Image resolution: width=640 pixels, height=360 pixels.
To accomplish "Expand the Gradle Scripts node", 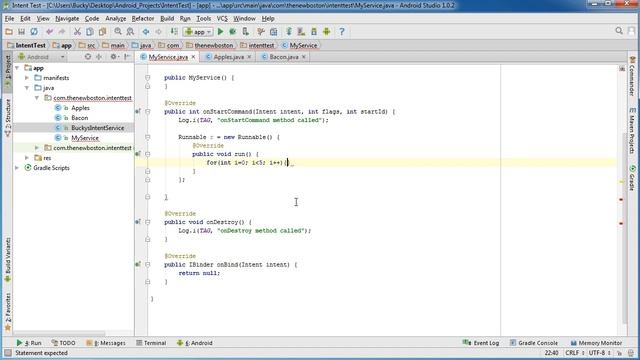I will click(17, 168).
